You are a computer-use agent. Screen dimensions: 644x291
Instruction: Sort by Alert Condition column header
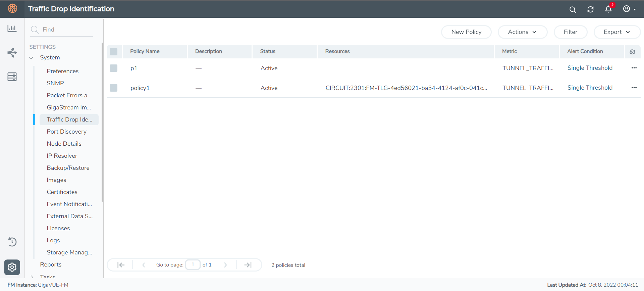592,51
